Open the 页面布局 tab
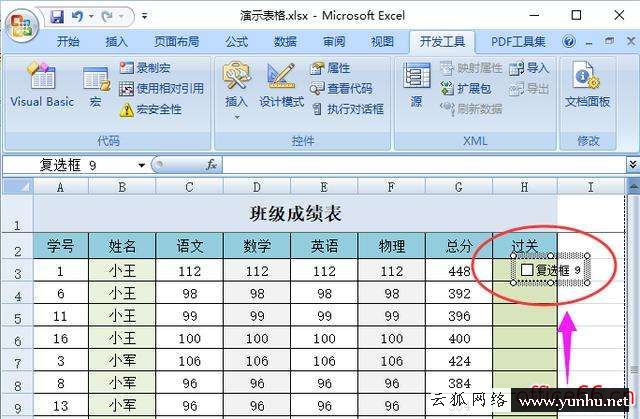The width and height of the screenshot is (640, 419). 176,42
